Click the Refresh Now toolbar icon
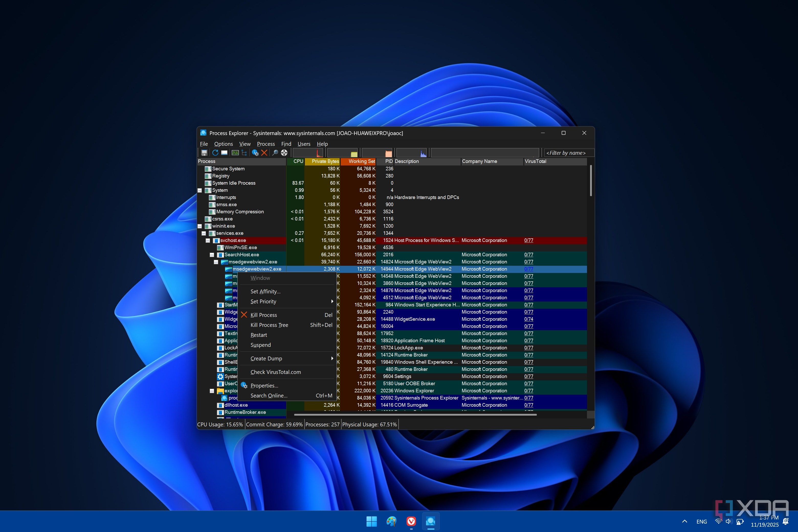This screenshot has width=798, height=532. point(215,153)
